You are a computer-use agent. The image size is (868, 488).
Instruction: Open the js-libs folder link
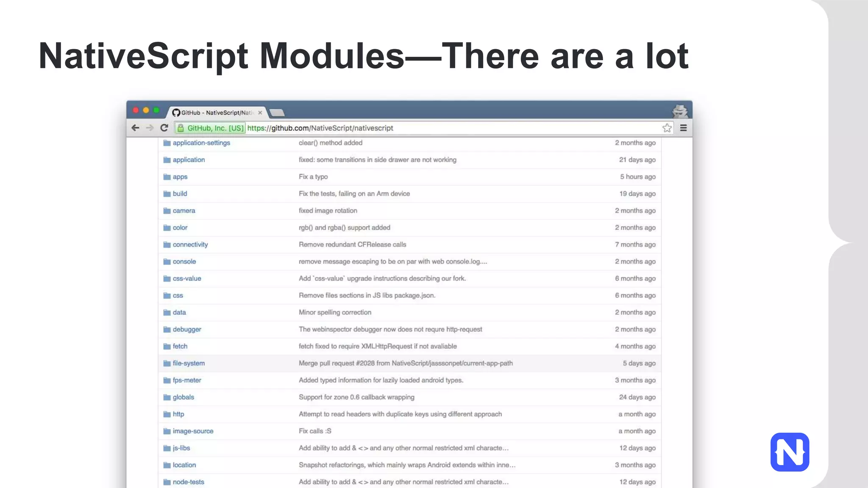point(181,448)
